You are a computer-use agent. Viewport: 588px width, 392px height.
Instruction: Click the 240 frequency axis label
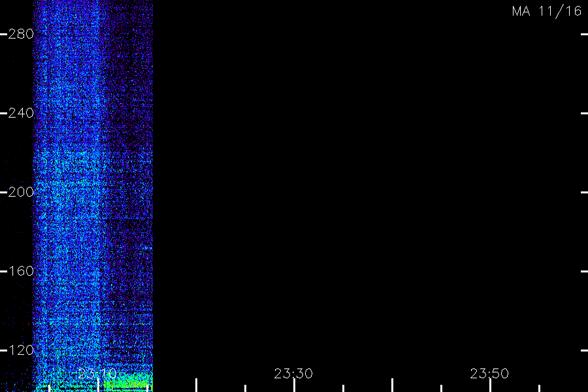pos(21,113)
